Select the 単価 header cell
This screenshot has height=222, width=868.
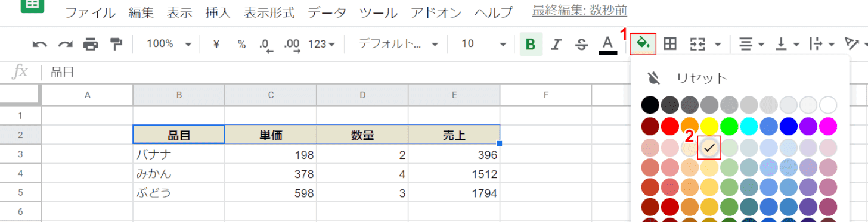271,135
